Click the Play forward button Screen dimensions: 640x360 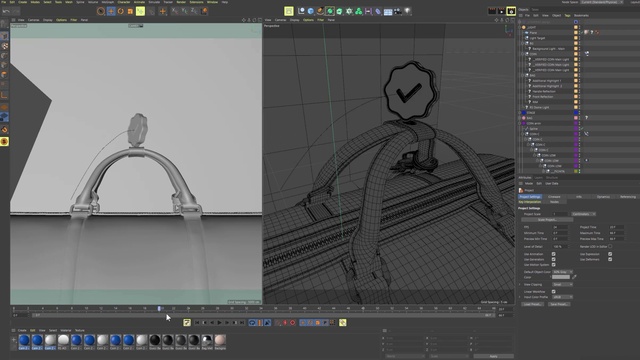tap(219, 322)
